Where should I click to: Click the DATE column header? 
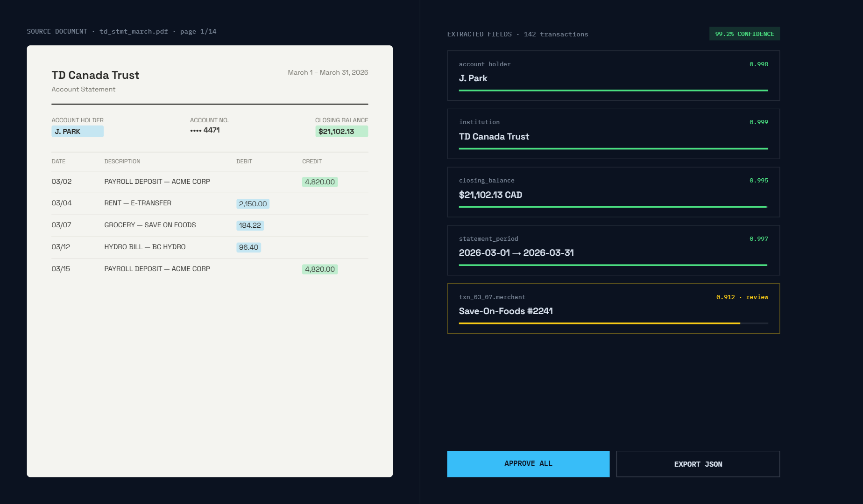[x=58, y=161]
